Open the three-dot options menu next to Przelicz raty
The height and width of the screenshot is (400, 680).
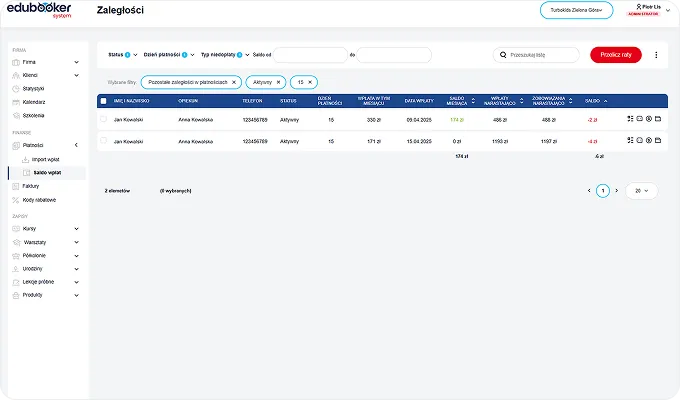coord(656,55)
